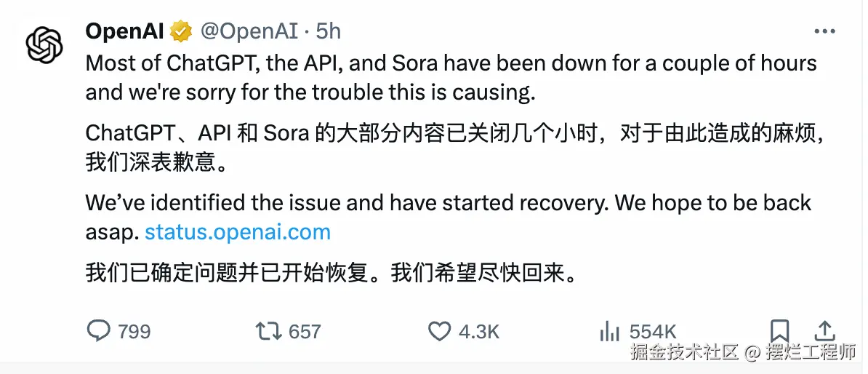Image resolution: width=868 pixels, height=374 pixels.
Task: Click the 657 reposts count
Action: (x=305, y=332)
